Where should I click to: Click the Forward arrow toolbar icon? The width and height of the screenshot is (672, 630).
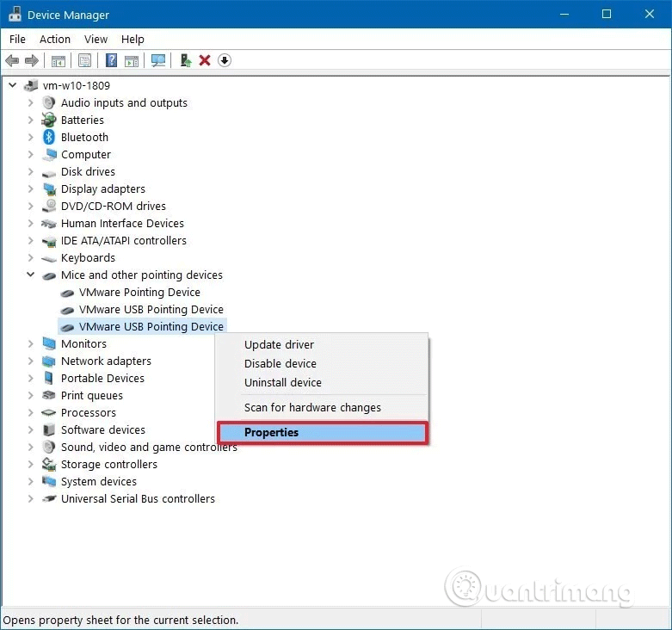coord(32,60)
